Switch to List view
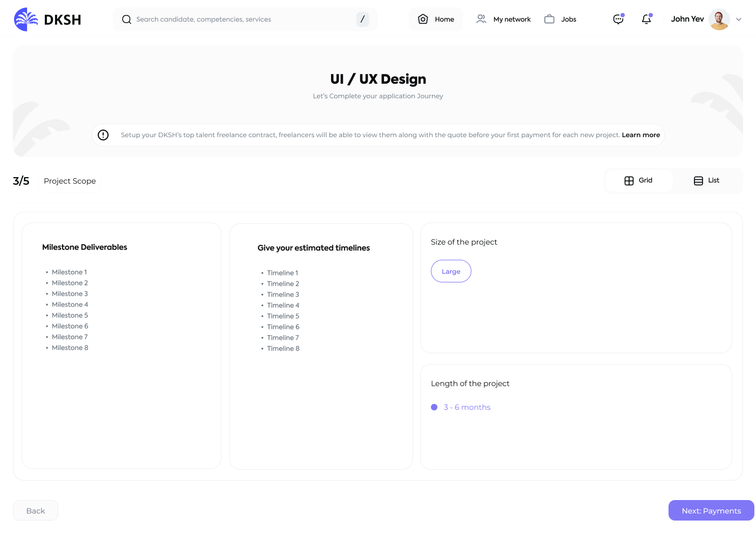The image size is (756, 540). pyautogui.click(x=707, y=181)
